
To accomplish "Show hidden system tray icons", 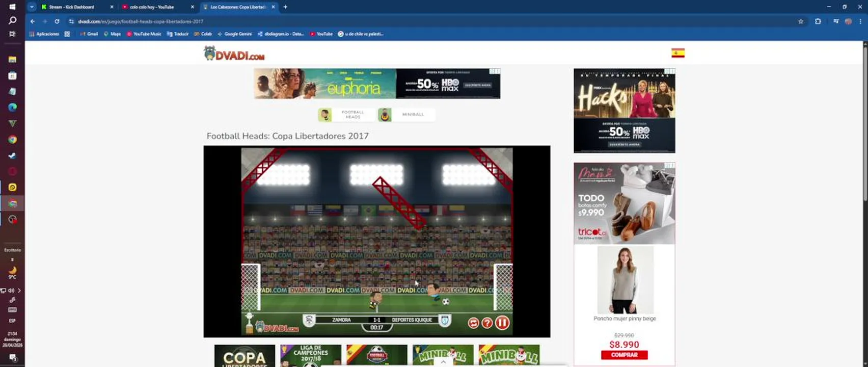I will [x=19, y=291].
